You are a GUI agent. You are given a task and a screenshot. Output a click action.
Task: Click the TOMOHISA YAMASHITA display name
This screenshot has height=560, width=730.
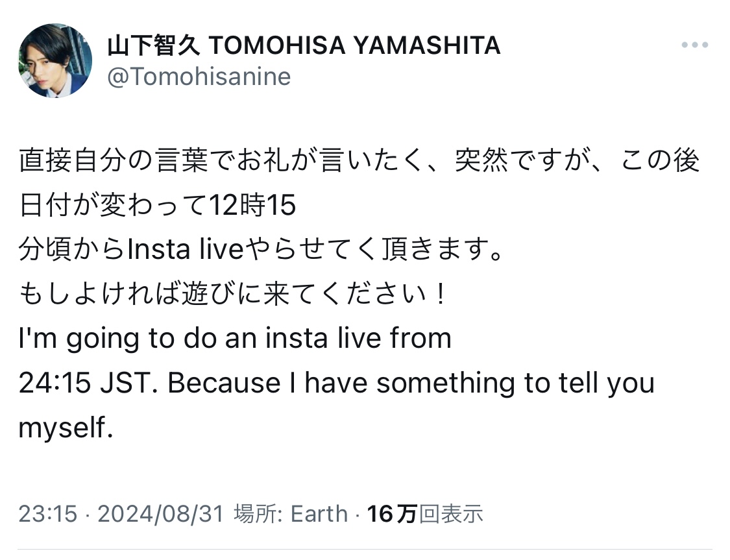tap(354, 45)
